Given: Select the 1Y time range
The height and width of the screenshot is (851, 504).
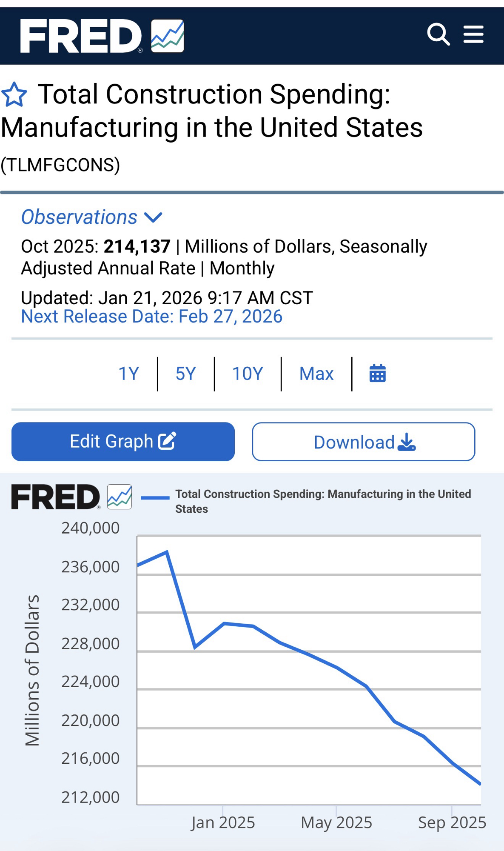Looking at the screenshot, I should point(128,374).
